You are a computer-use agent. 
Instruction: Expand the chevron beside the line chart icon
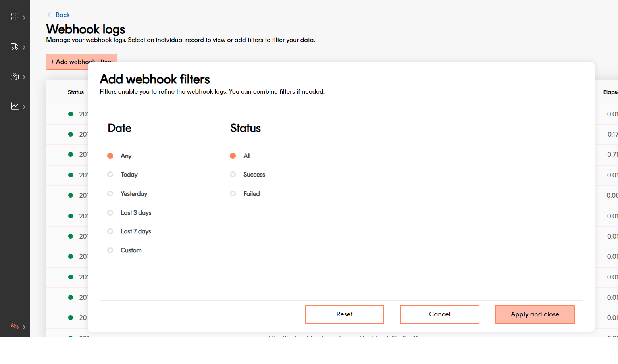point(24,107)
